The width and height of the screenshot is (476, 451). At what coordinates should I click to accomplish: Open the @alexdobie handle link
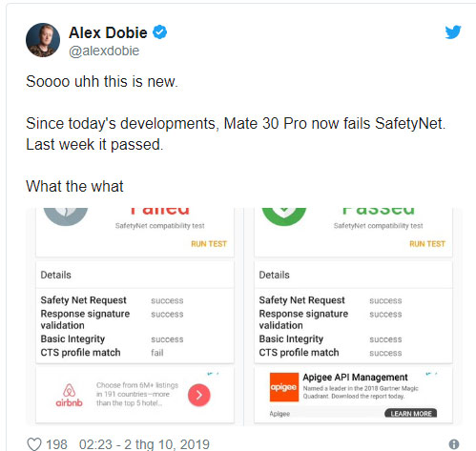104,51
